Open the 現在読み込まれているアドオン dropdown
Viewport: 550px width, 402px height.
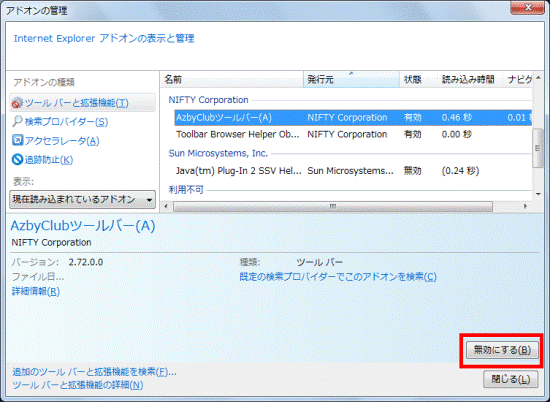(x=83, y=200)
